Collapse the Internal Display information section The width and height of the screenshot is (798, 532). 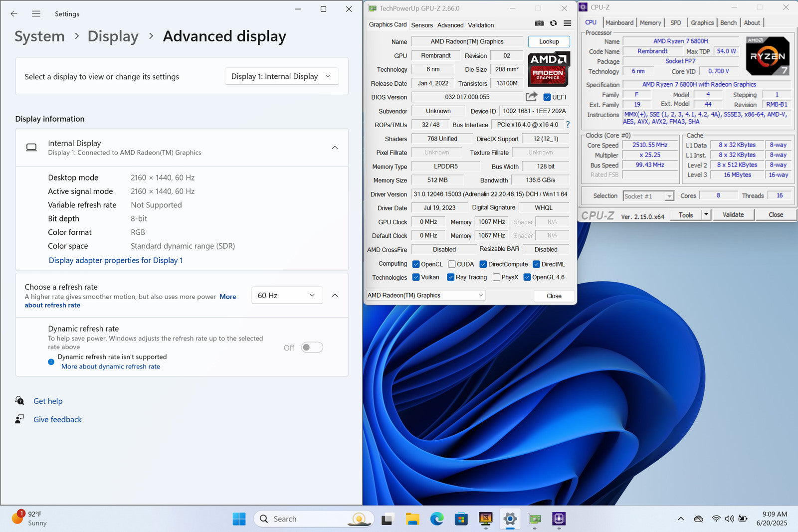coord(335,148)
